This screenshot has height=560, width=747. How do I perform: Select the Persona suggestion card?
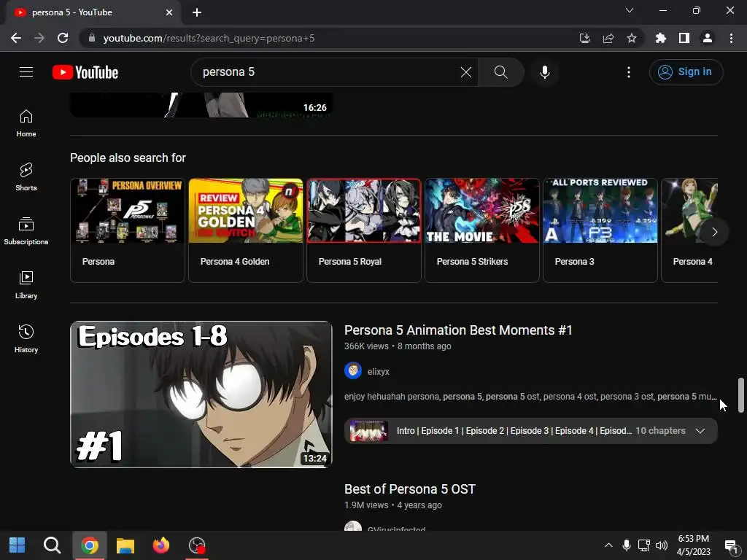pos(127,230)
